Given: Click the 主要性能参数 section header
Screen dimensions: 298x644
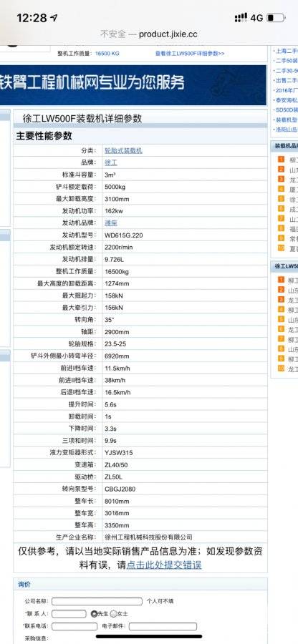Looking at the screenshot, I should point(44,136).
